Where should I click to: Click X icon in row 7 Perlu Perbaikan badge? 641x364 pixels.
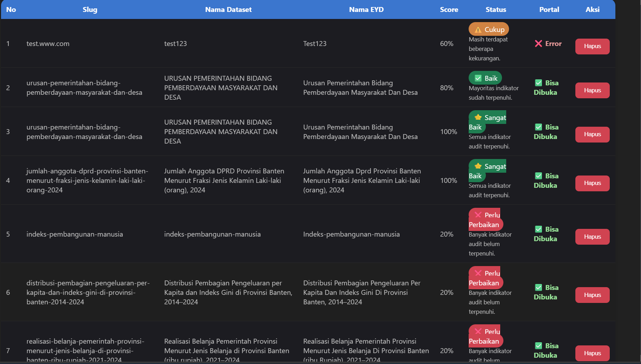tap(478, 331)
